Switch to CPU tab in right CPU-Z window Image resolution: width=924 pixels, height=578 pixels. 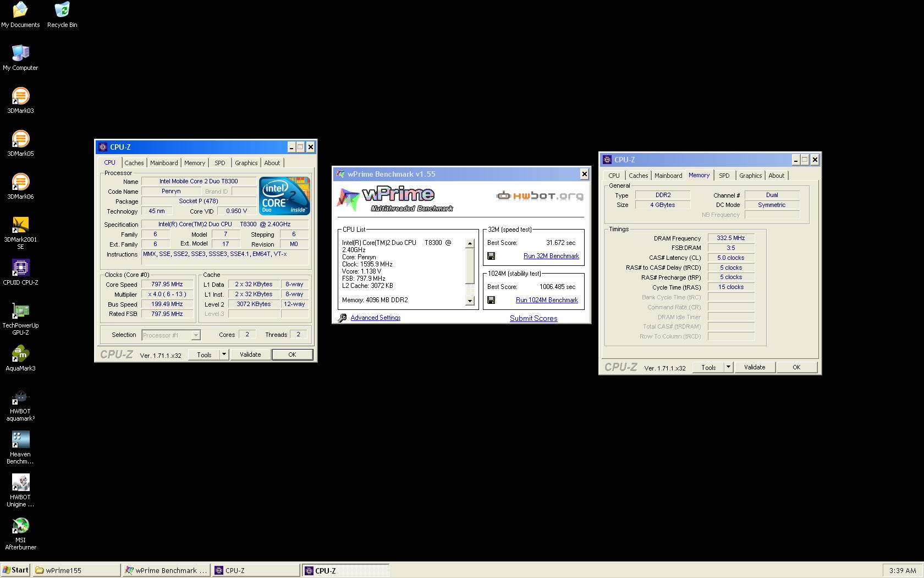click(614, 176)
